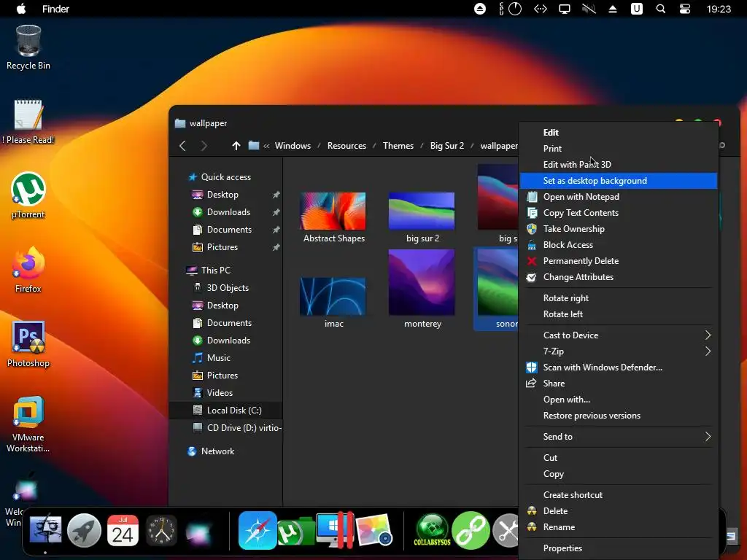The width and height of the screenshot is (747, 560).
Task: Open breadcrumb history chevrons before Windows
Action: (266, 146)
